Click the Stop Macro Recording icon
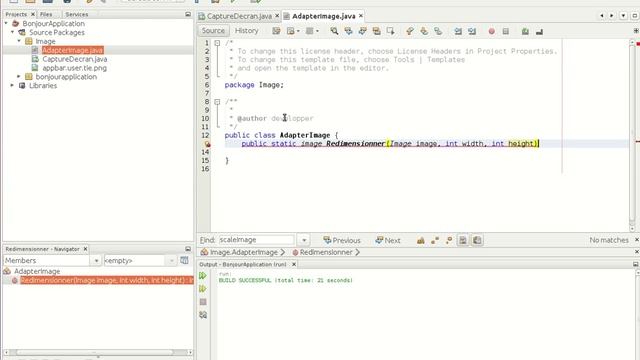This screenshot has width=640, height=360. point(506,31)
